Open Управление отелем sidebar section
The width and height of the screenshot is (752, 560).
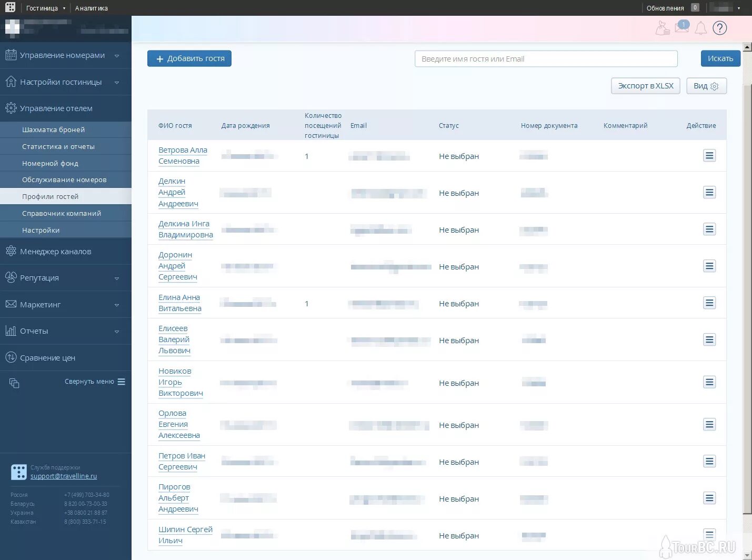click(x=65, y=108)
